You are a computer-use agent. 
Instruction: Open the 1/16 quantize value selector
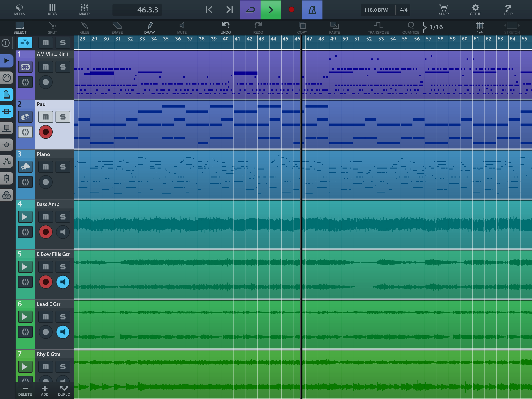coord(436,27)
